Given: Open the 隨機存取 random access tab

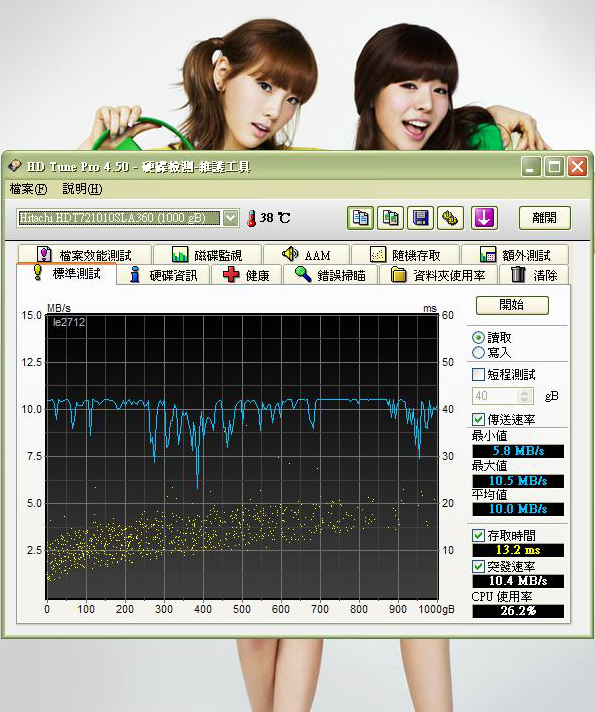Looking at the screenshot, I should [406, 255].
